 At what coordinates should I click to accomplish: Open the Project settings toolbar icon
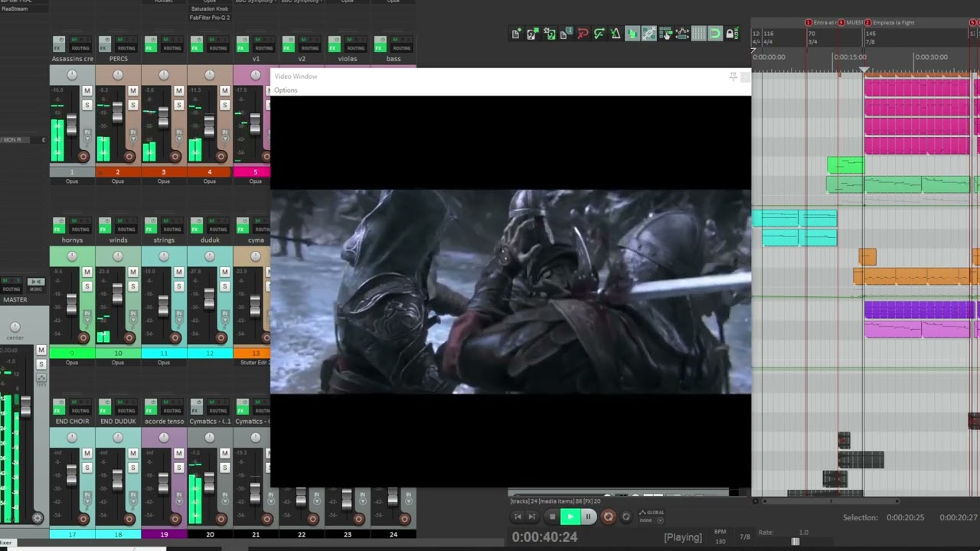tap(566, 34)
